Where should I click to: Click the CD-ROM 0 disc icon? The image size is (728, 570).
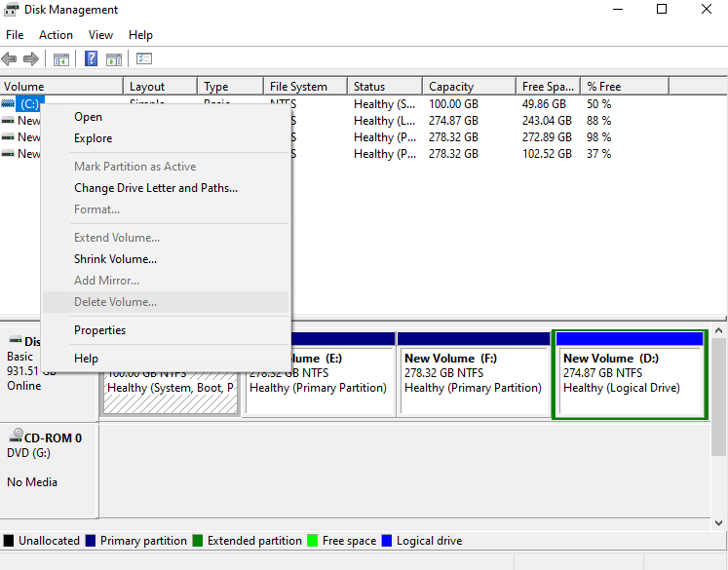tap(17, 435)
